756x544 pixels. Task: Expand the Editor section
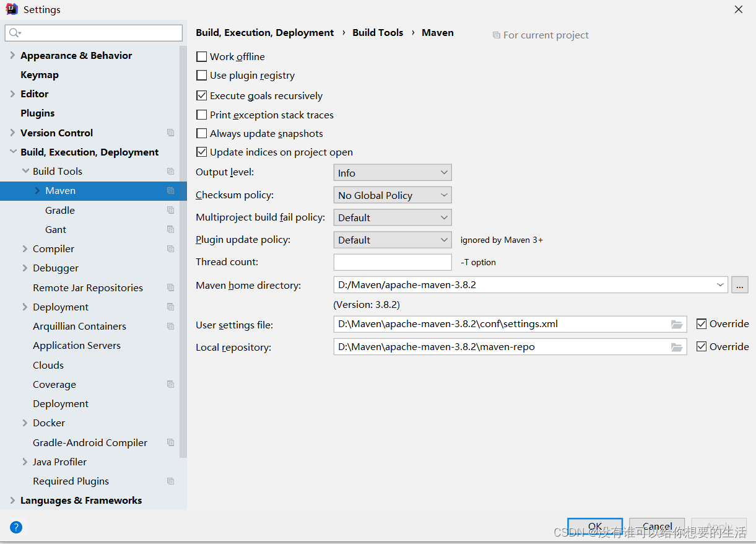(x=12, y=94)
